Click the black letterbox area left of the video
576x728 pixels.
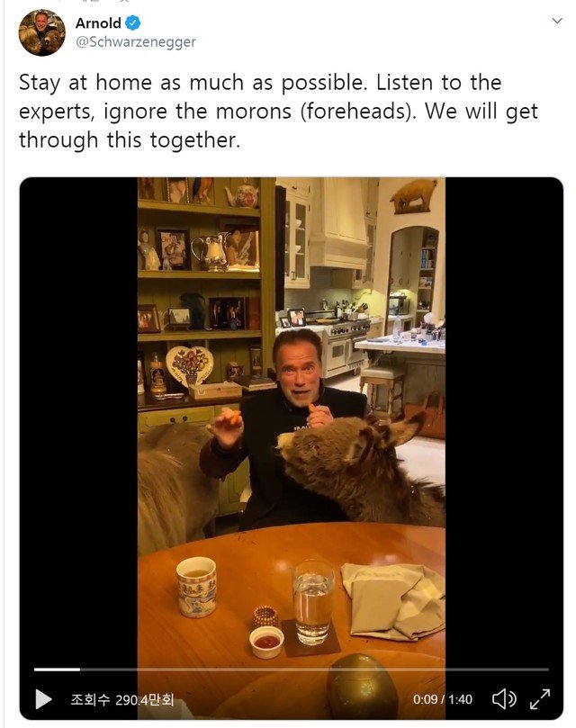(x=78, y=418)
